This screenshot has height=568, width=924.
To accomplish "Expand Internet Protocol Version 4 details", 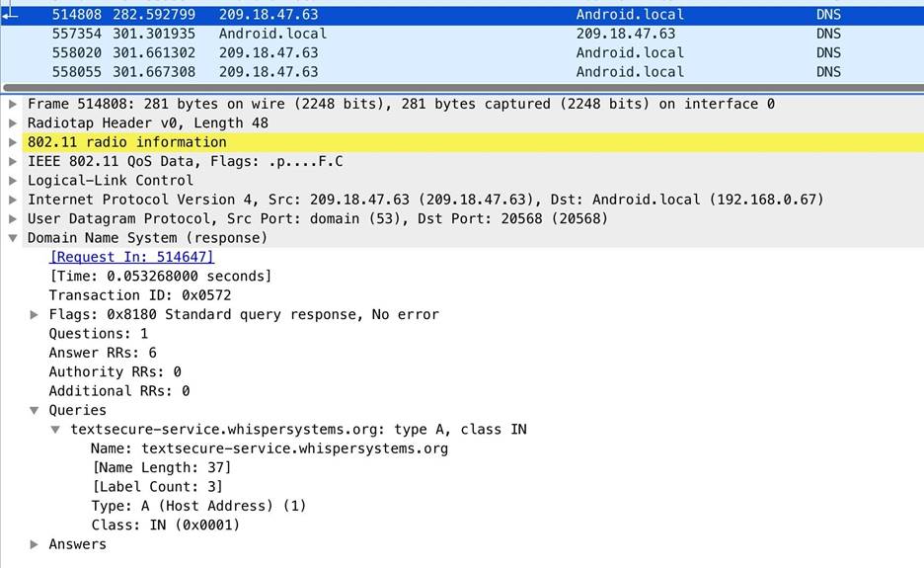I will pyautogui.click(x=12, y=200).
